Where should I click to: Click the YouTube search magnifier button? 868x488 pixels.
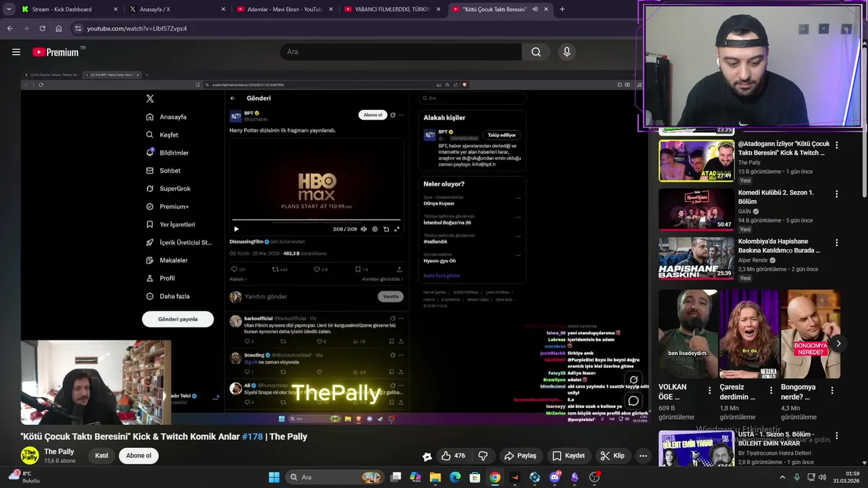pos(536,52)
